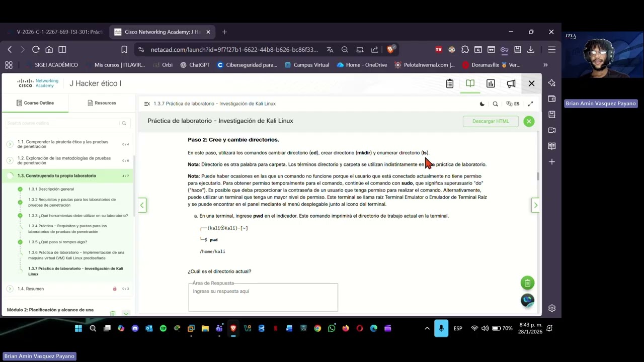Toggle dark mode with the moon icon

(x=482, y=104)
